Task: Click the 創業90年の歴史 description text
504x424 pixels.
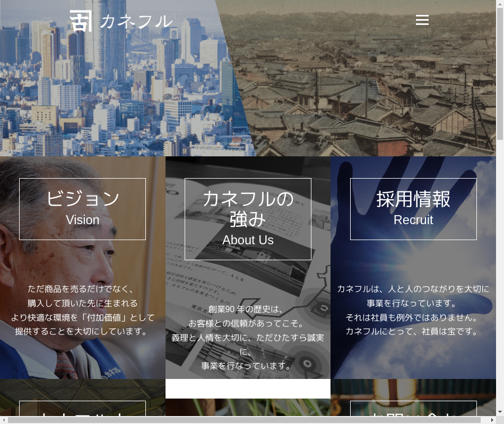Action: tap(248, 337)
